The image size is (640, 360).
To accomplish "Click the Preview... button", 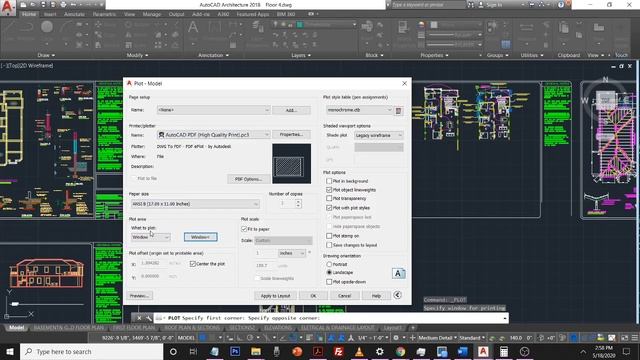I will pyautogui.click(x=139, y=296).
